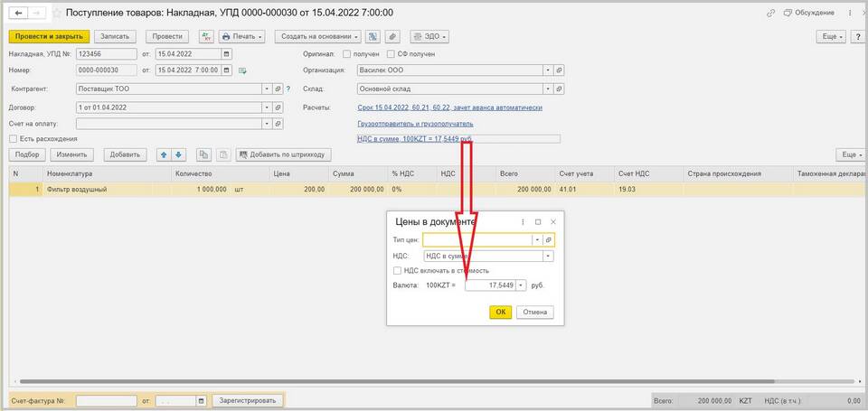This screenshot has width=868, height=411.
Task: Open calendar for Счет-фактура date
Action: coord(201,400)
